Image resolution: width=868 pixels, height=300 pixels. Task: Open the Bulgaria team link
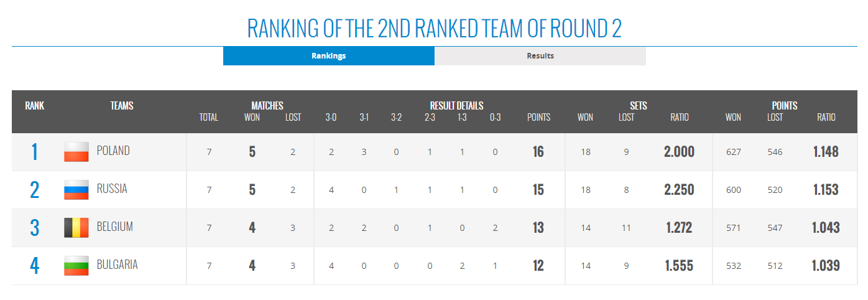pos(118,265)
